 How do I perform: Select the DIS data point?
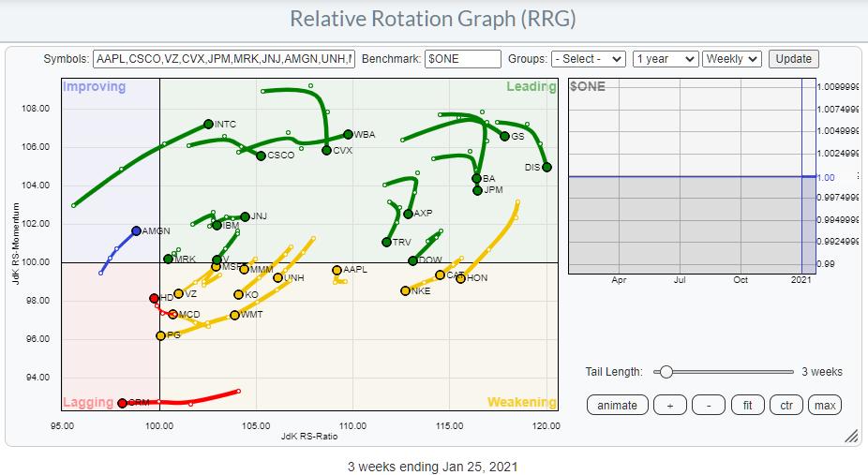tap(546, 167)
